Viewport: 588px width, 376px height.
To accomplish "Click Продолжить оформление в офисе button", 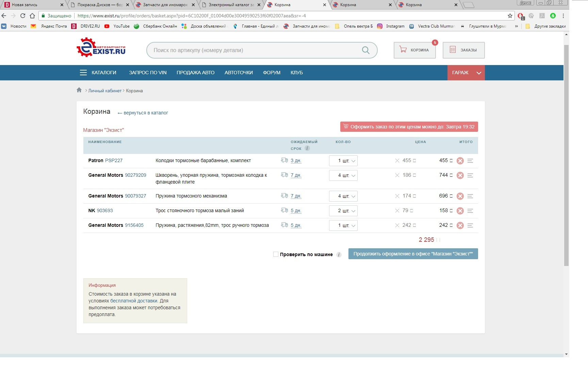I will click(x=413, y=254).
